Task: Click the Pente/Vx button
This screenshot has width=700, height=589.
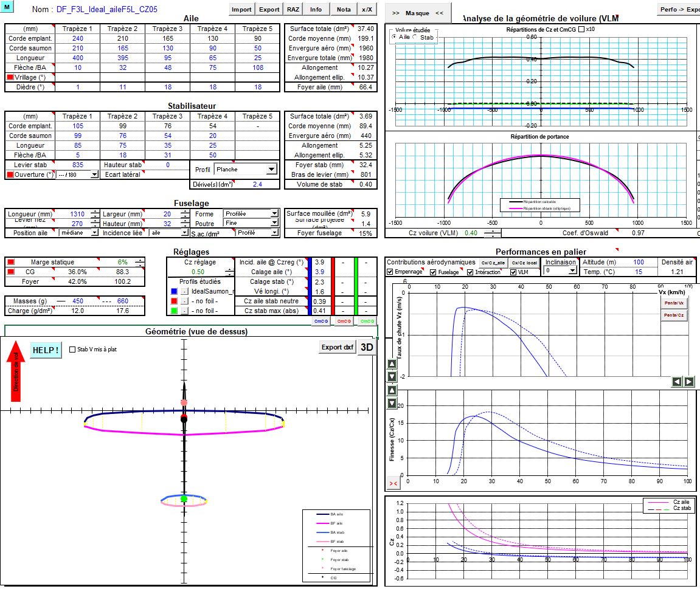Action: [x=674, y=303]
